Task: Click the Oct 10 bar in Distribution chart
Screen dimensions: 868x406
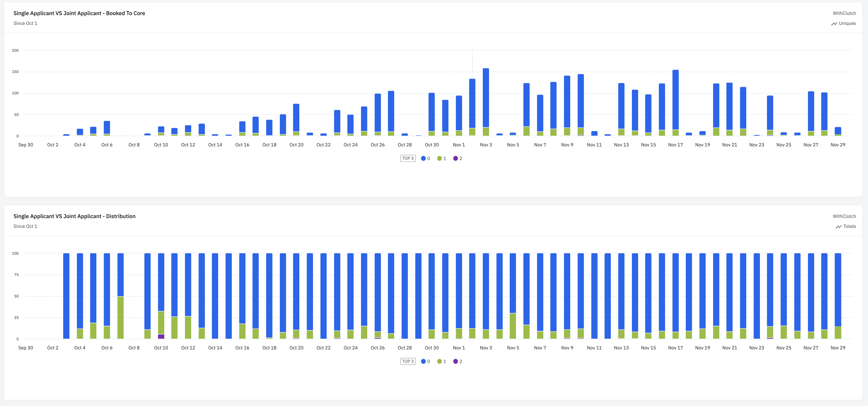Action: coord(161,286)
